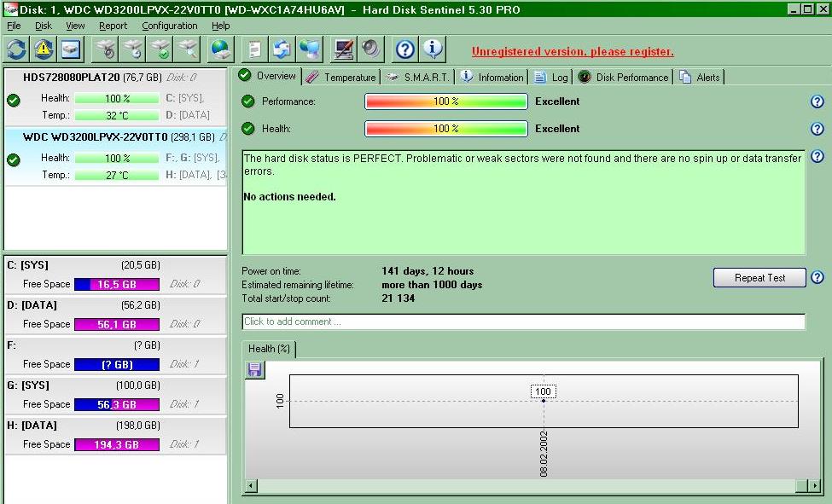Image resolution: width=832 pixels, height=504 pixels.
Task: Click the text report document toolbar icon
Action: (x=254, y=49)
